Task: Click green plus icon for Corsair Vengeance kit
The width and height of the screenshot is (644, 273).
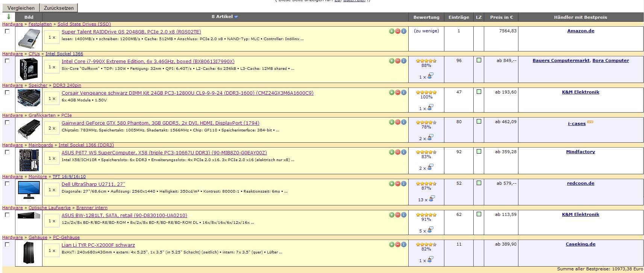Action: (392, 92)
